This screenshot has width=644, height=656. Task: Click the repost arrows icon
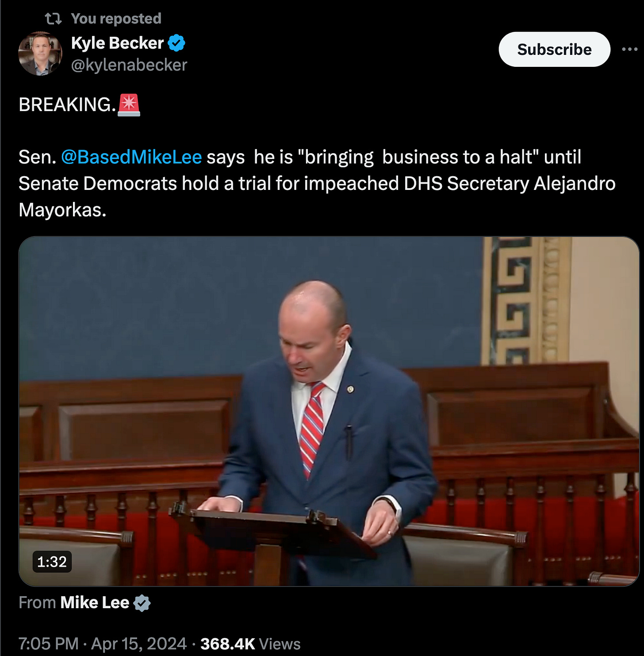coord(53,19)
